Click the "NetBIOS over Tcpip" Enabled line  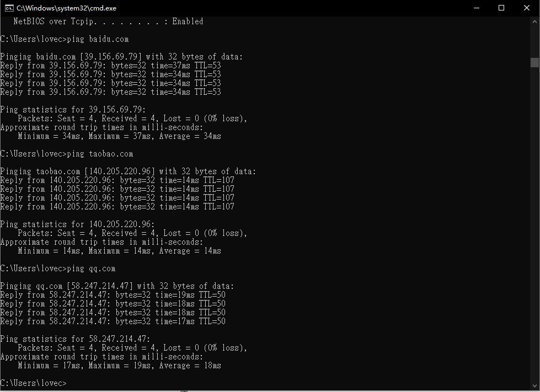pyautogui.click(x=108, y=22)
